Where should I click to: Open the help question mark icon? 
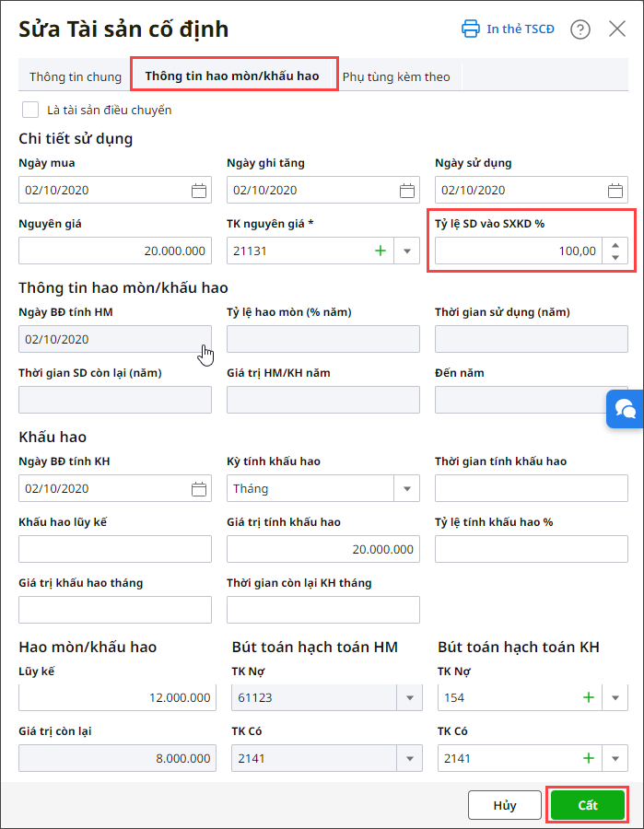[x=580, y=29]
